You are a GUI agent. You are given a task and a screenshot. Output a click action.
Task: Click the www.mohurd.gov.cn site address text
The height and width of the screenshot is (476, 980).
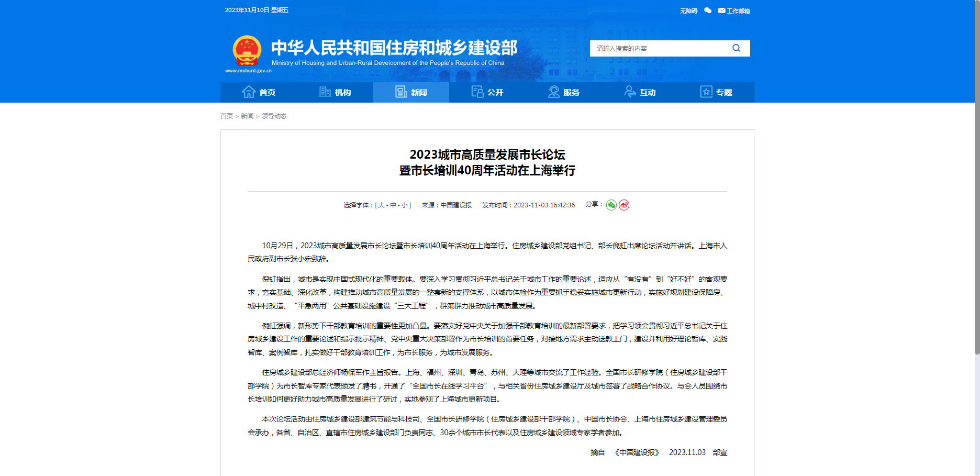(x=248, y=71)
